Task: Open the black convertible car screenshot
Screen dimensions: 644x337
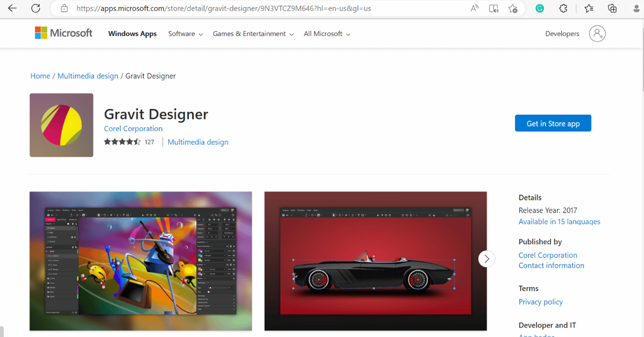Action: tap(375, 261)
